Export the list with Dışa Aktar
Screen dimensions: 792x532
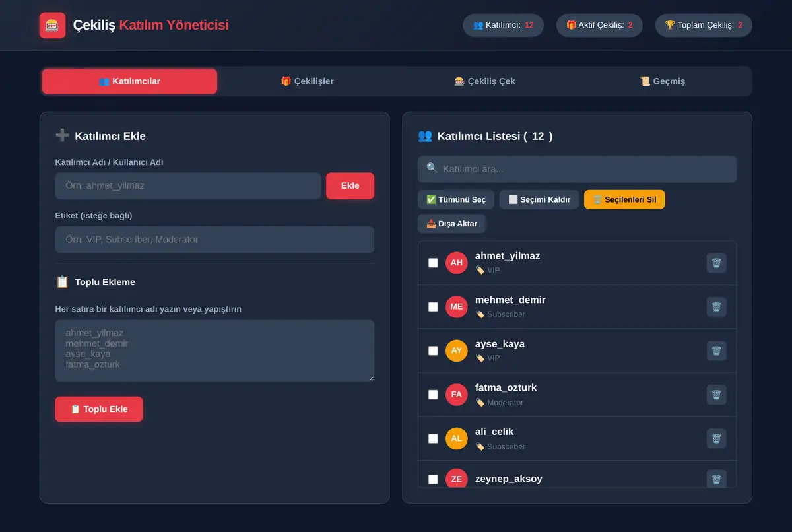(452, 224)
